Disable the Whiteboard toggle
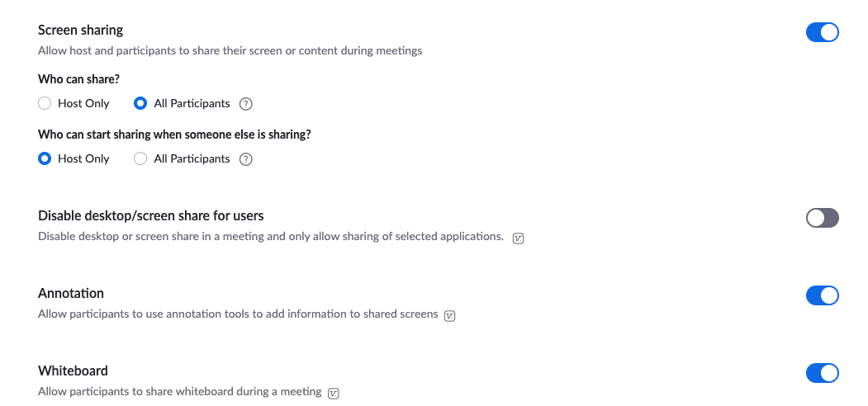 [822, 373]
